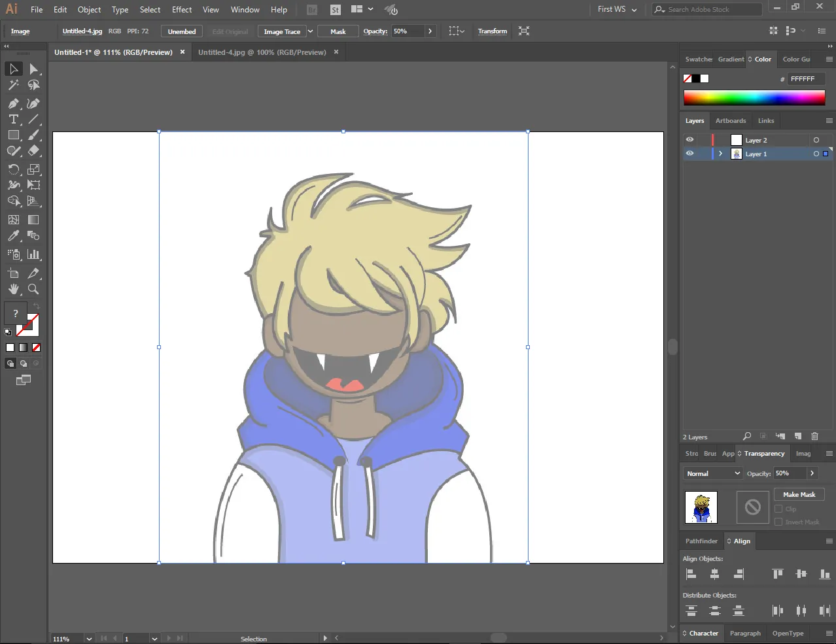
Task: Open Transparency panel opacity arrow
Action: tap(812, 473)
